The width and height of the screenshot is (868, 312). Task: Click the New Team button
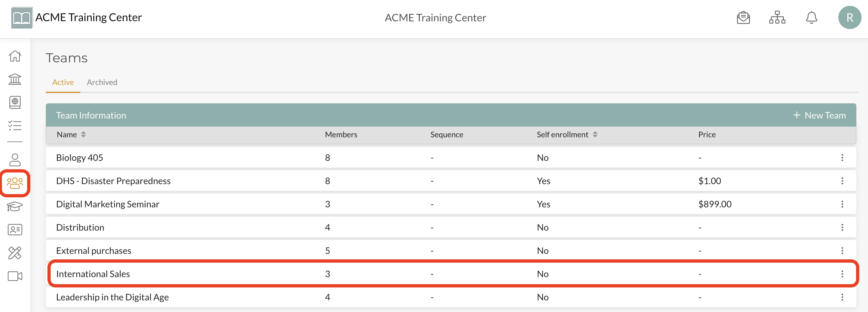(819, 115)
